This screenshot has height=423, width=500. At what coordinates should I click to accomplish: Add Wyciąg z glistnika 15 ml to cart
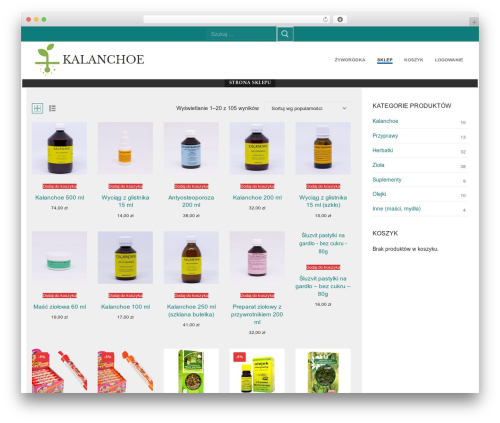coord(125,186)
